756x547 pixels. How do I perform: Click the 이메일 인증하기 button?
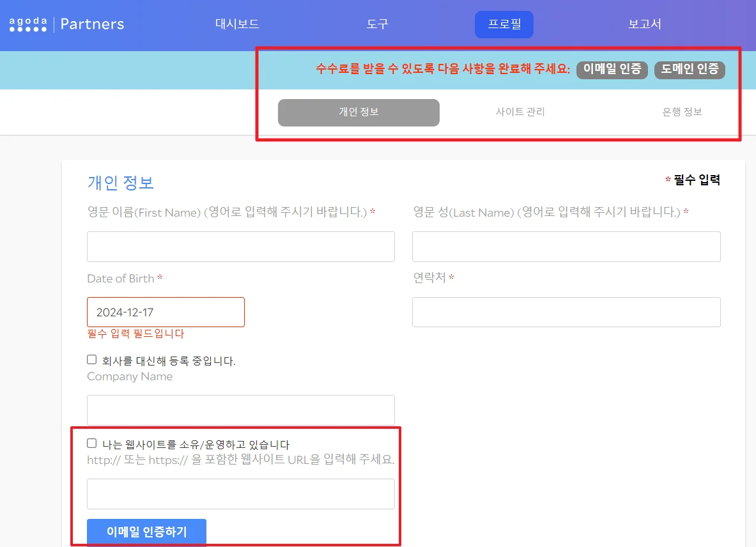tap(146, 532)
